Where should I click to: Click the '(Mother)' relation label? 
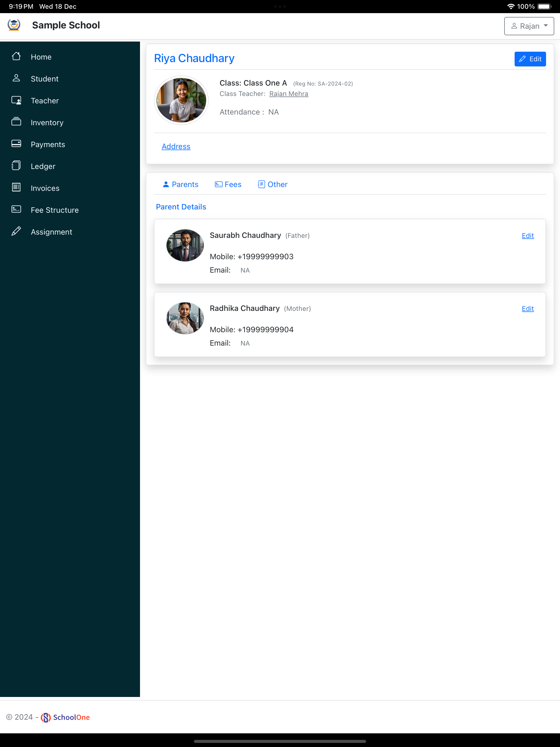click(x=297, y=309)
